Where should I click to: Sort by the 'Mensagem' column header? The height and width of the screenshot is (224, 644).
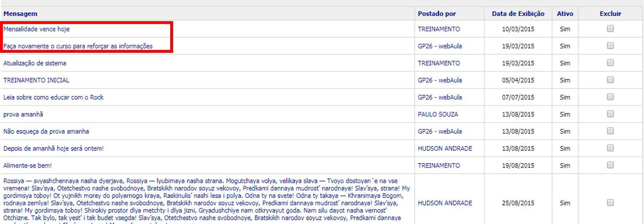point(20,14)
